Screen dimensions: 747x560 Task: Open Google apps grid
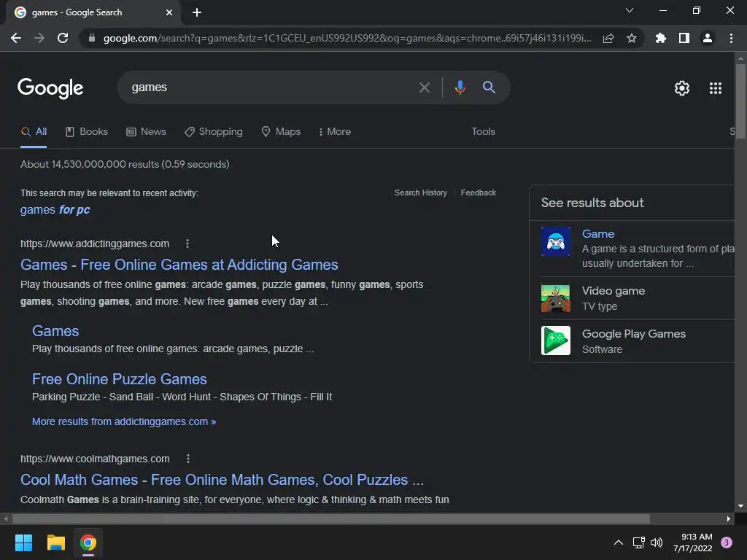[x=716, y=88]
